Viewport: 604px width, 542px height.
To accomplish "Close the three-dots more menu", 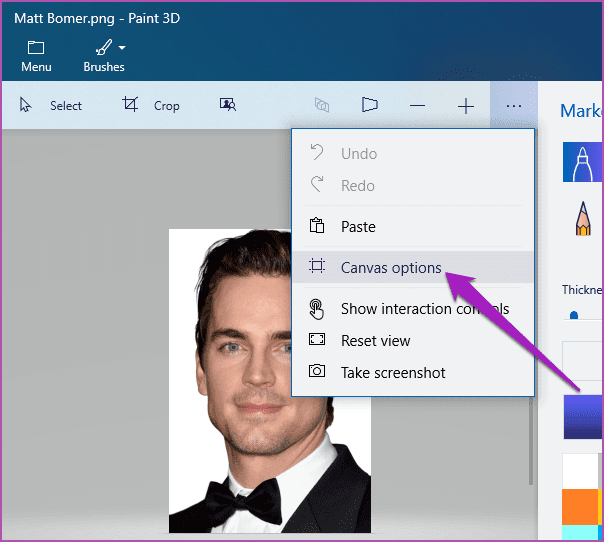I will coord(514,105).
